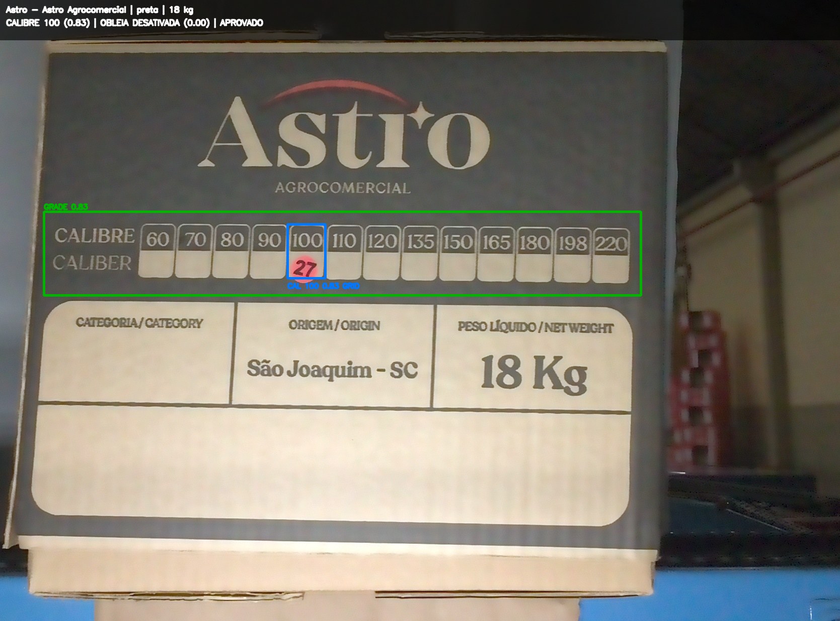Click the caliber number 198

point(573,244)
